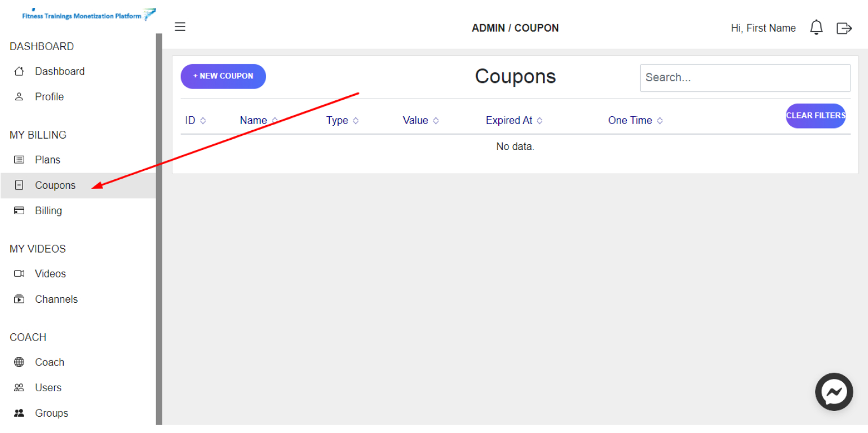Click the logout icon in header
Image resolution: width=868 pixels, height=433 pixels.
coord(844,28)
